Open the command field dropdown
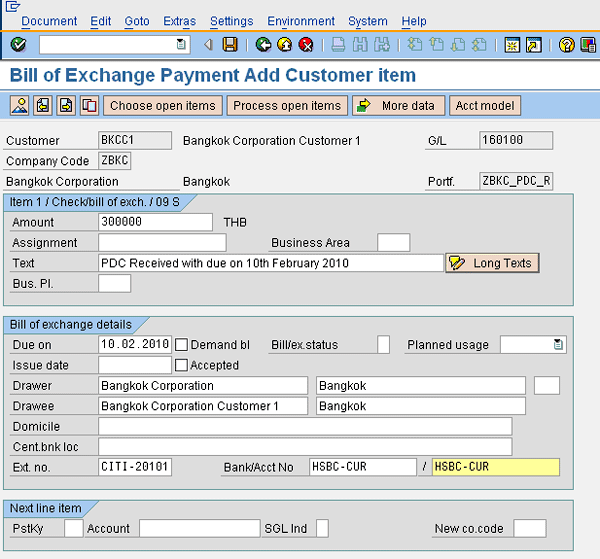Image resolution: width=600 pixels, height=559 pixels. pos(181,44)
